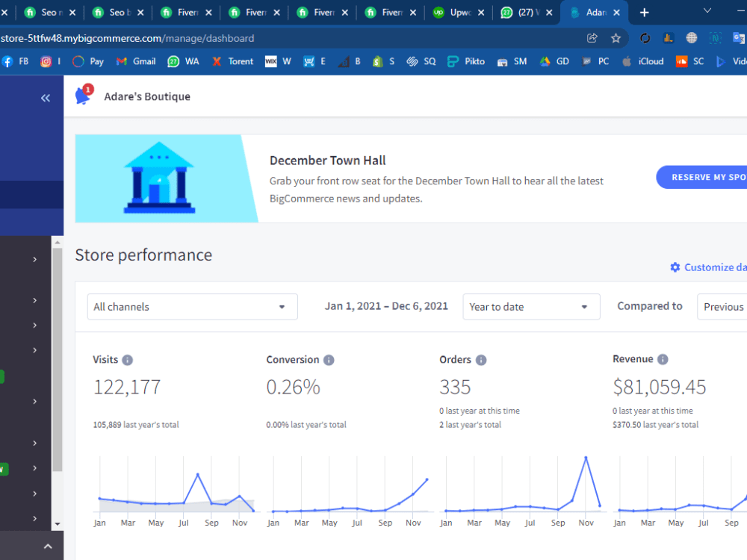The width and height of the screenshot is (747, 560).
Task: Open the SQ Squarespace bookmark
Action: (421, 61)
